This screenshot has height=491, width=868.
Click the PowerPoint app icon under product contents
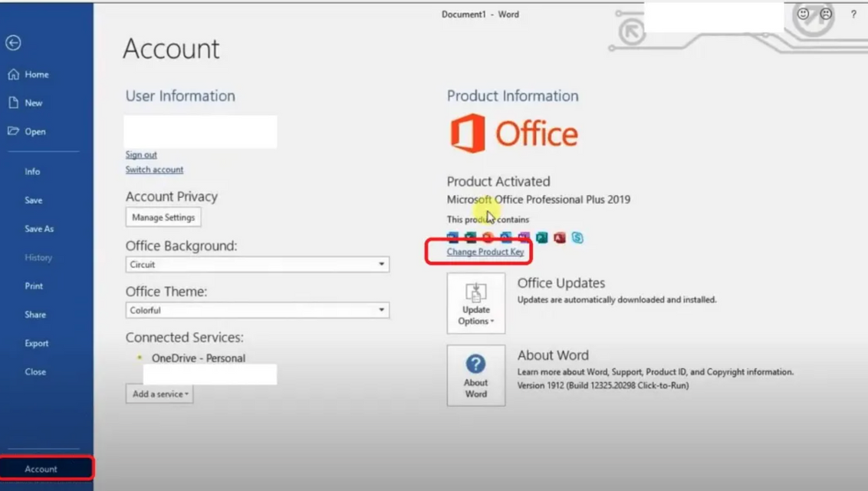point(488,238)
